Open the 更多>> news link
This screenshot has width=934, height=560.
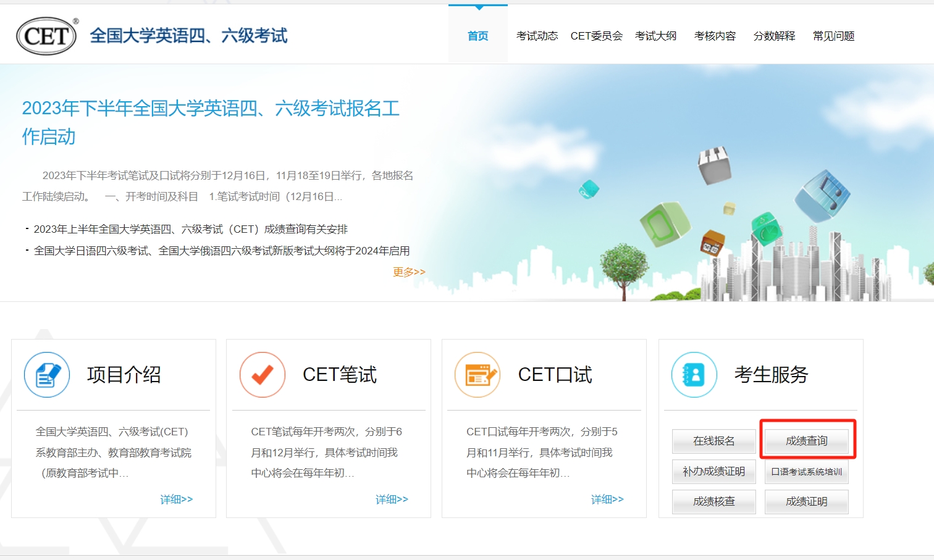409,272
